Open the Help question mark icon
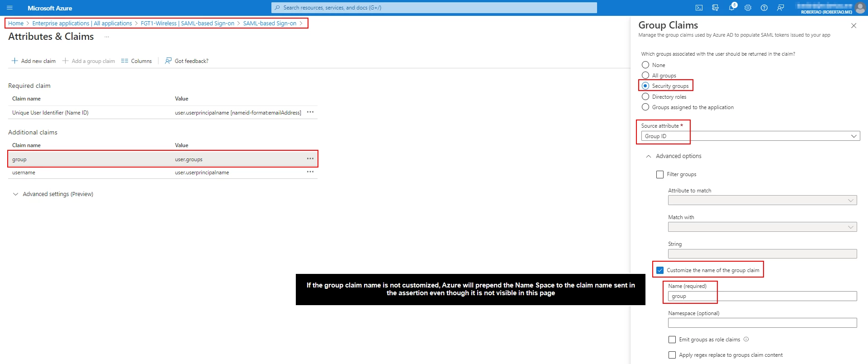Image resolution: width=868 pixels, height=364 pixels. click(x=764, y=8)
